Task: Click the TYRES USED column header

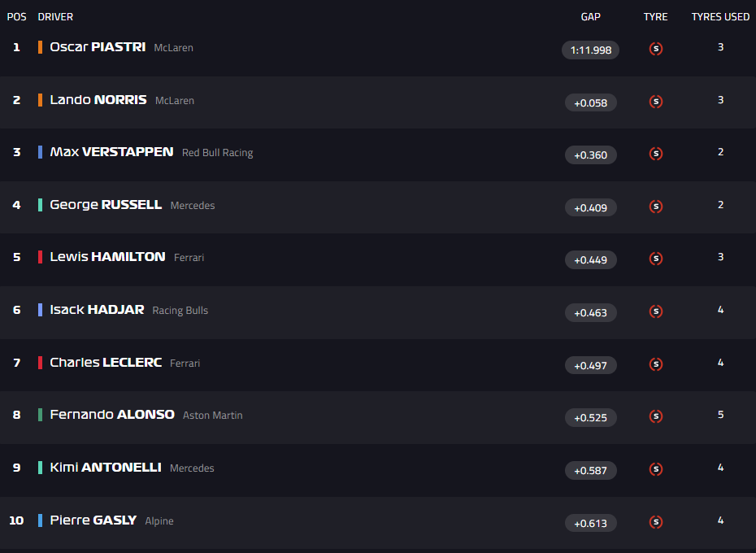Action: coord(720,17)
